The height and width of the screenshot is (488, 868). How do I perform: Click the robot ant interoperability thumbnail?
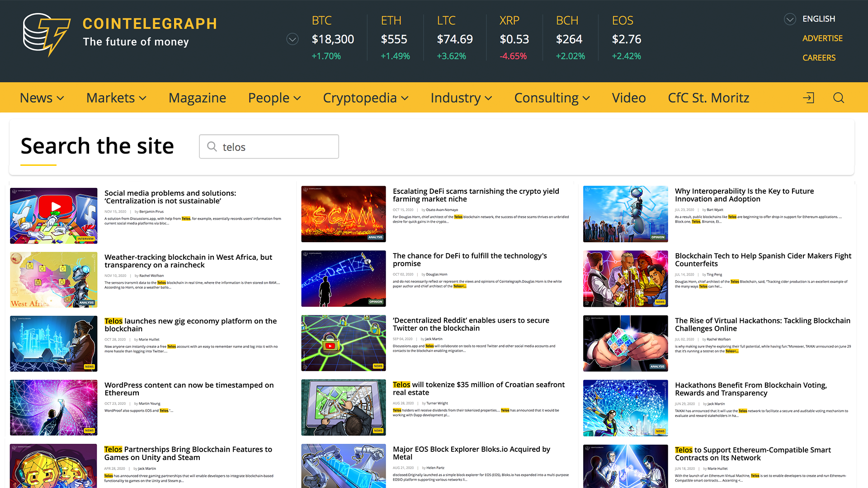tap(626, 214)
